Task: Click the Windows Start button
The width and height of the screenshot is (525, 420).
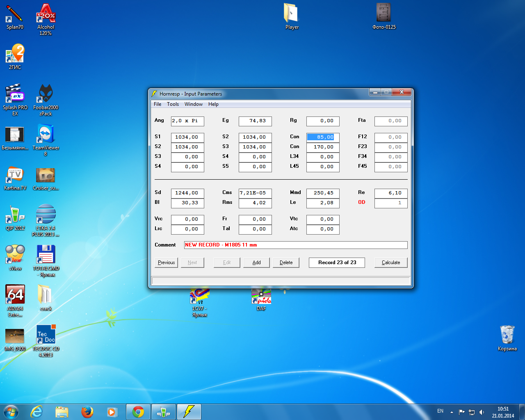Action: (11, 412)
